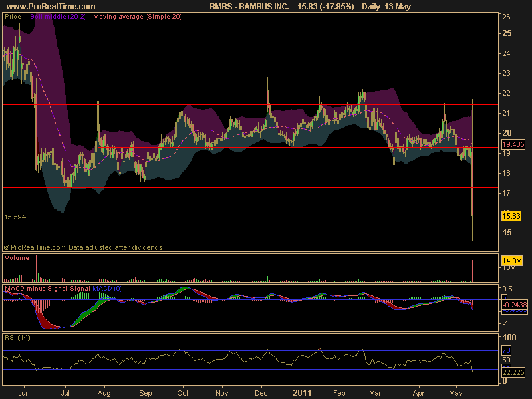The width and height of the screenshot is (532, 399).
Task: Click the Apr month label
Action: (419, 393)
